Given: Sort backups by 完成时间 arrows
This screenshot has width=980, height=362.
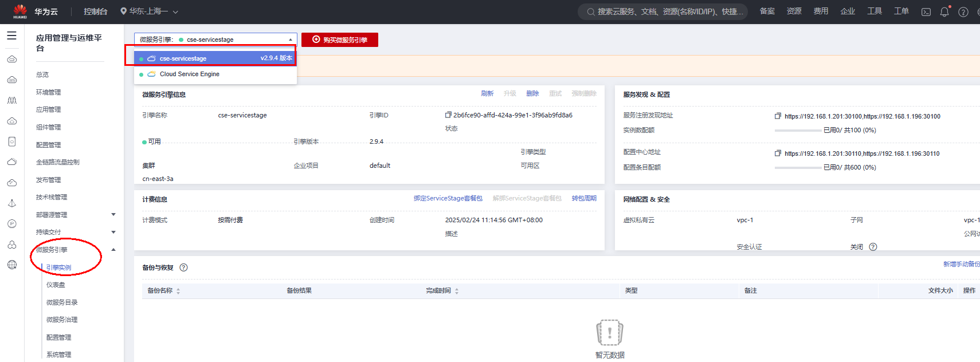Looking at the screenshot, I should pos(457,291).
